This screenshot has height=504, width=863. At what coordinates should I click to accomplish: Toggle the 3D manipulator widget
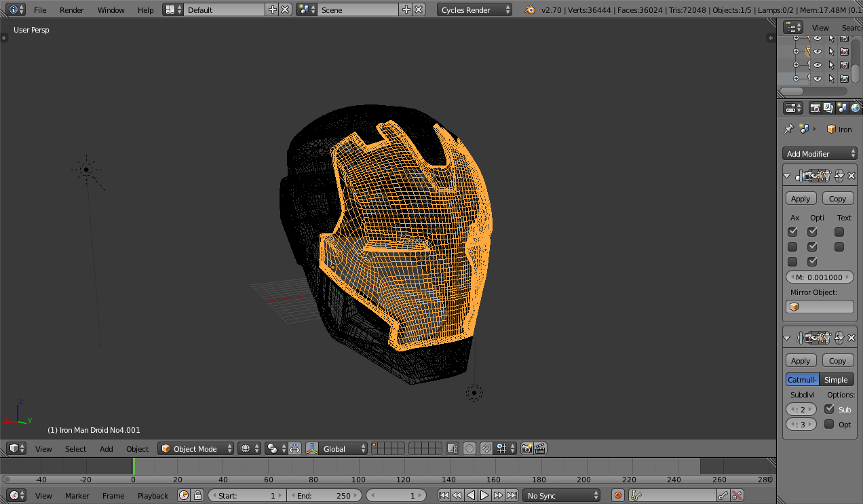pos(312,448)
